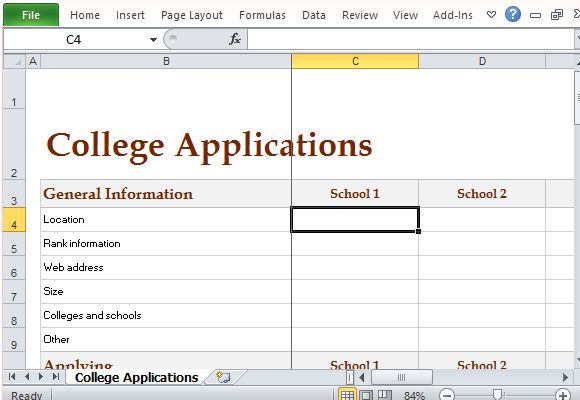580x400 pixels.
Task: Go to the last sheet tab arrow
Action: (56, 377)
